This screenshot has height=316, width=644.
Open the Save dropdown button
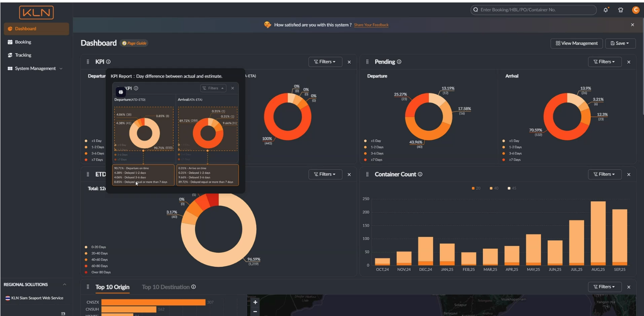point(620,43)
